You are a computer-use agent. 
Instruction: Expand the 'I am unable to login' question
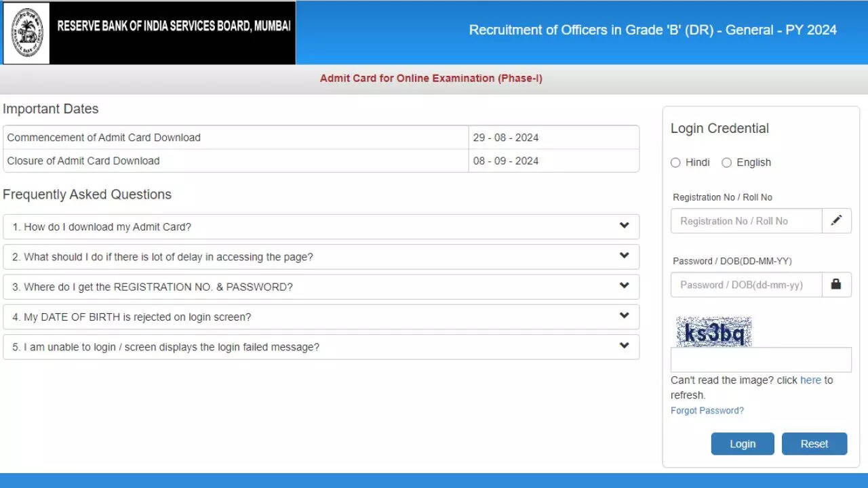coord(321,347)
